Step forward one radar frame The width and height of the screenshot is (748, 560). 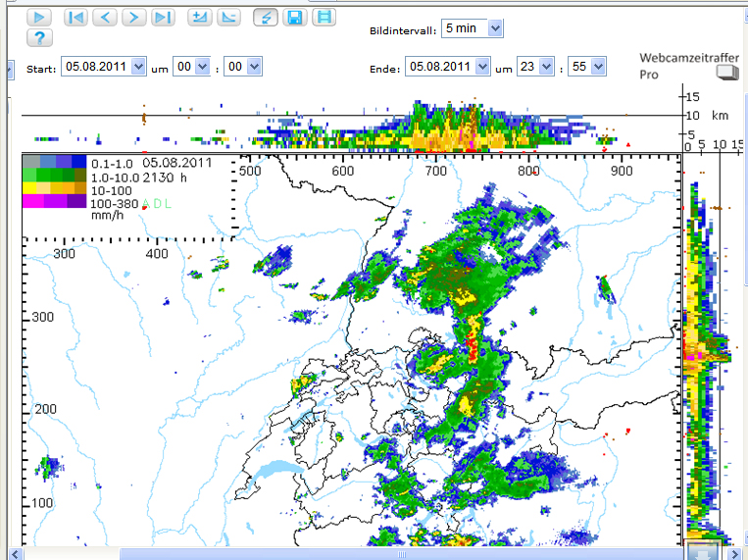(134, 17)
